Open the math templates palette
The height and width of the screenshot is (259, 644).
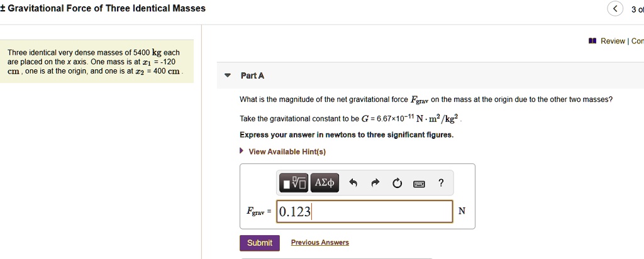(294, 183)
